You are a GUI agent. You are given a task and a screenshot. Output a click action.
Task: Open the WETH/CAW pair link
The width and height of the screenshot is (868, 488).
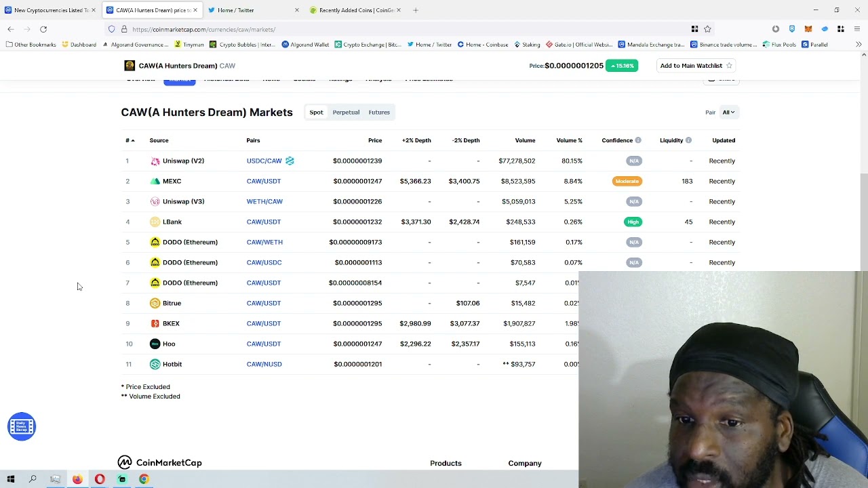(264, 201)
